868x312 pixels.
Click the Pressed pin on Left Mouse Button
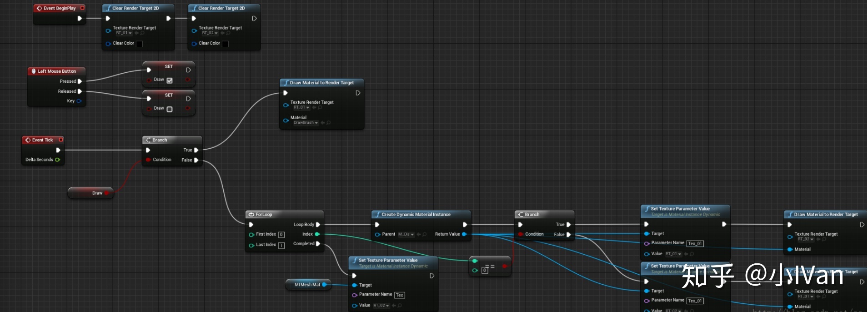[x=80, y=81]
